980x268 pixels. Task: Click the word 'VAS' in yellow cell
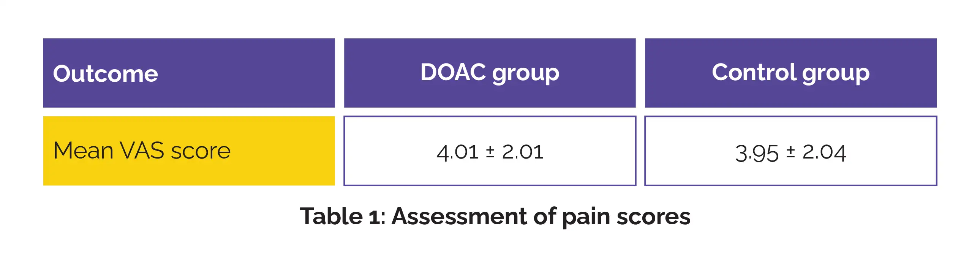click(142, 151)
